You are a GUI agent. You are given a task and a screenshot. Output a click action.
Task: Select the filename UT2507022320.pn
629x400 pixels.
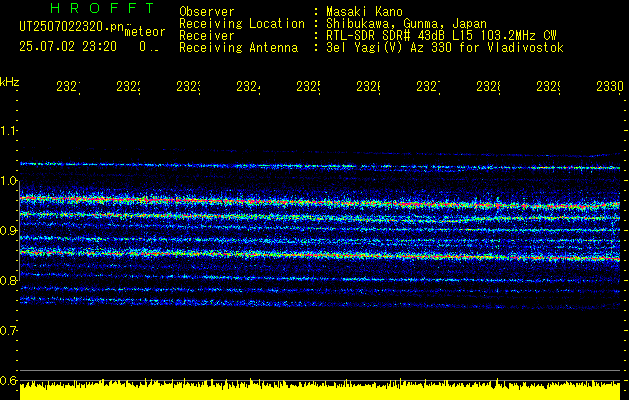(72, 27)
